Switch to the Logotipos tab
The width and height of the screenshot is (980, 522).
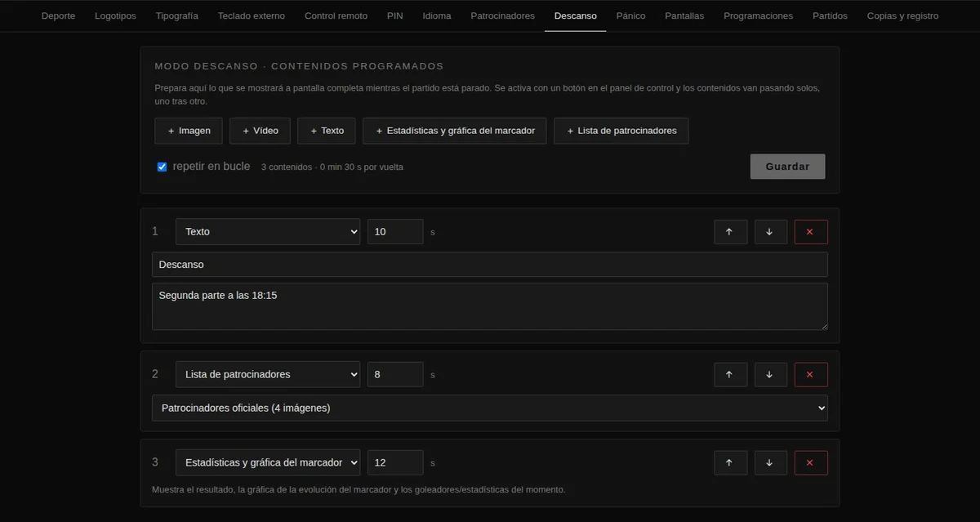click(x=115, y=16)
